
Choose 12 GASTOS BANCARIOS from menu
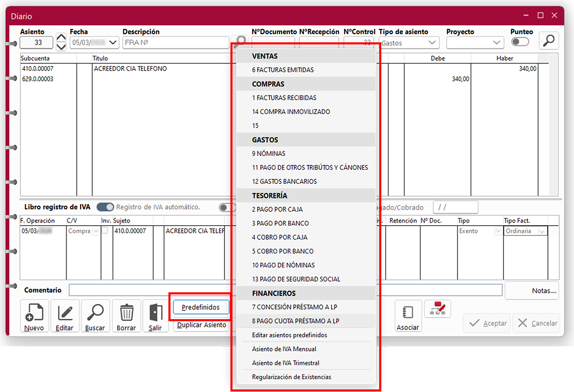pyautogui.click(x=284, y=181)
